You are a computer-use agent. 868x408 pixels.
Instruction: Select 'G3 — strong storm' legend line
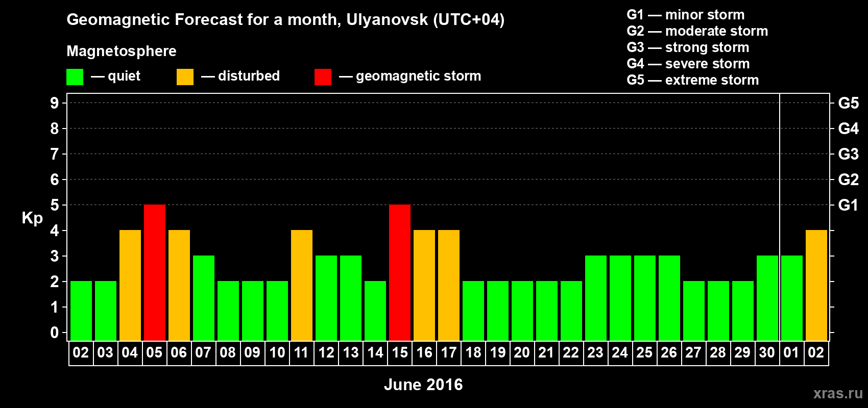(x=688, y=47)
